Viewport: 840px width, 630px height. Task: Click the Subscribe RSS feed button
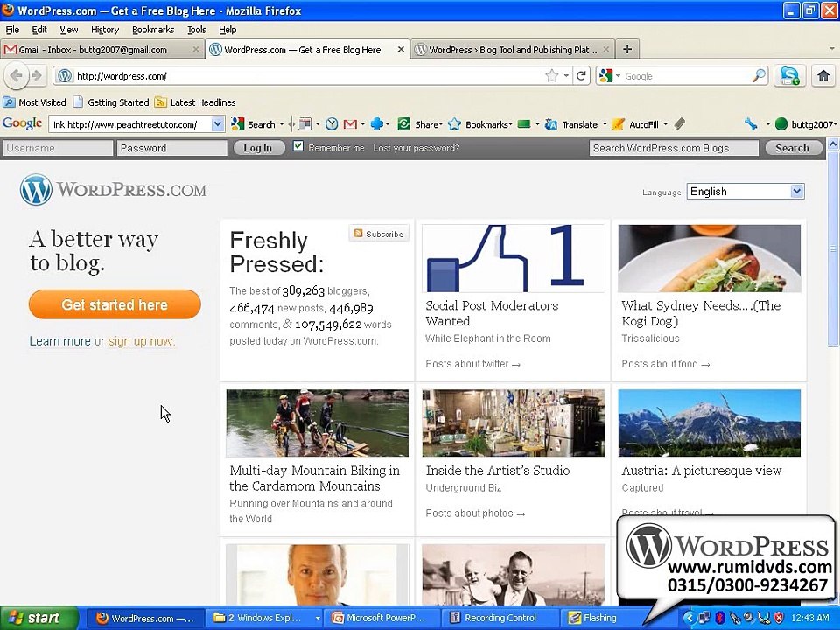tap(379, 234)
